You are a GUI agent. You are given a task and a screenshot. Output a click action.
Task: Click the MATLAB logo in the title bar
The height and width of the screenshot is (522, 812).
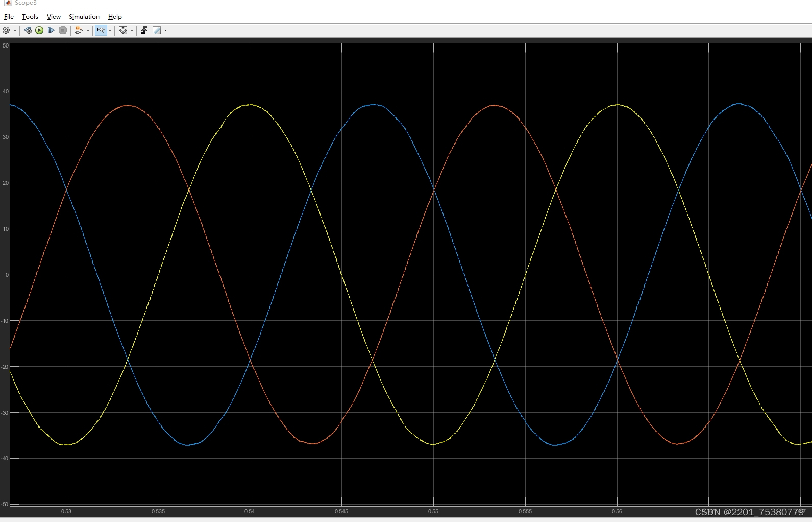point(8,3)
